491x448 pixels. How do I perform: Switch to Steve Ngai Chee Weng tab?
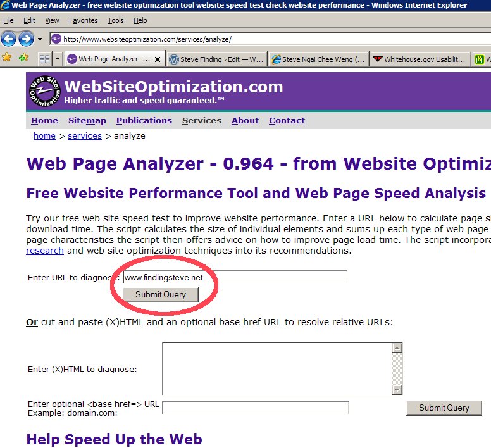318,59
